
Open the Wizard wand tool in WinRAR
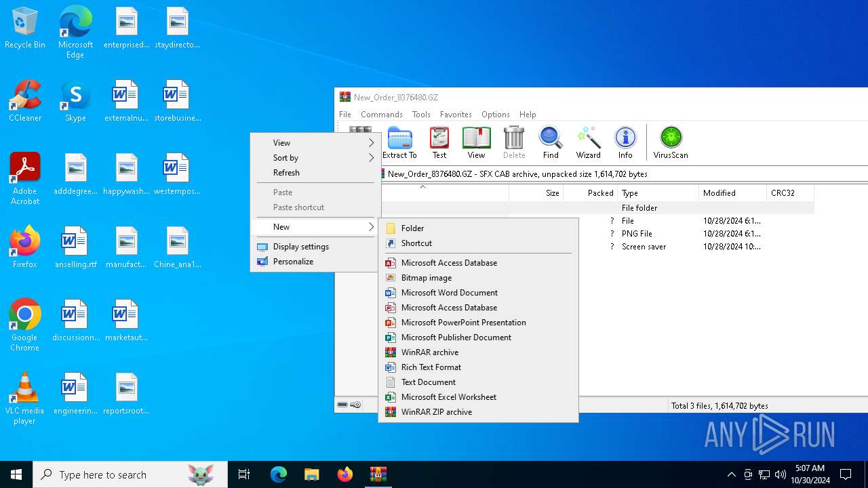click(x=588, y=142)
